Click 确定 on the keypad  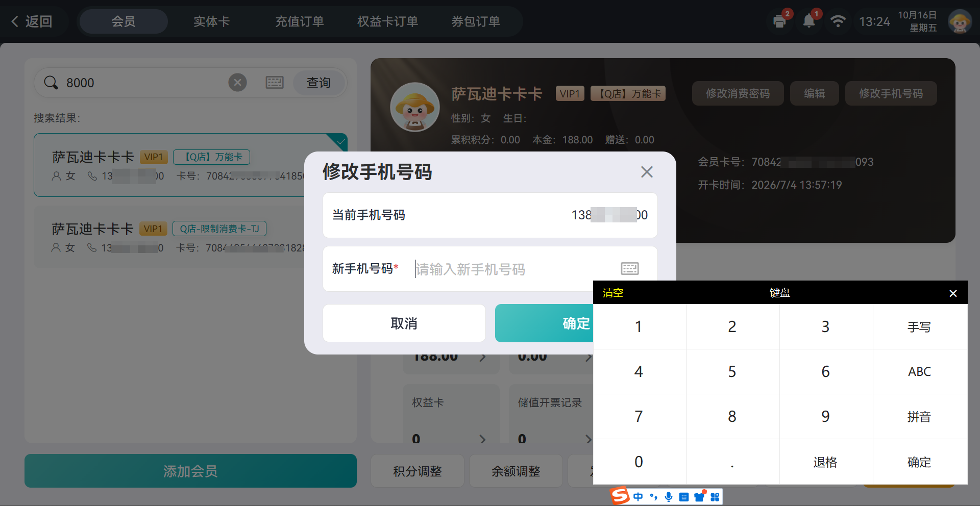(920, 462)
